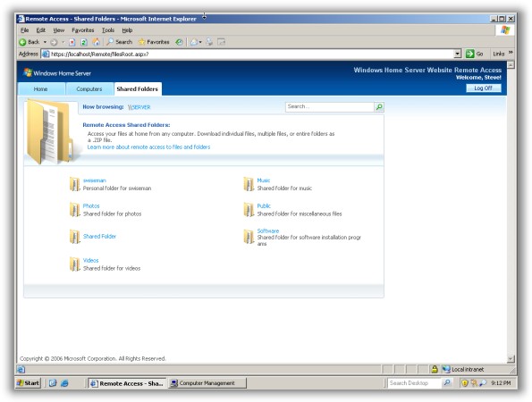
Task: Open the Favorites menu
Action: tap(83, 30)
